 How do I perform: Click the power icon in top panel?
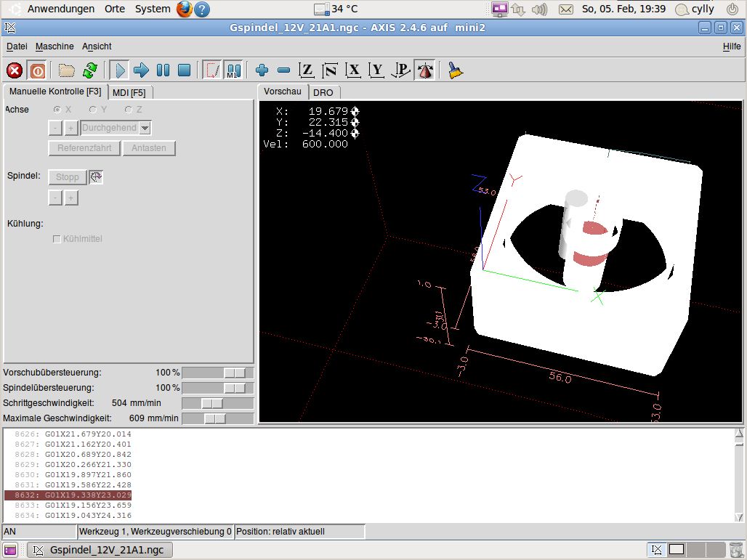click(x=732, y=9)
